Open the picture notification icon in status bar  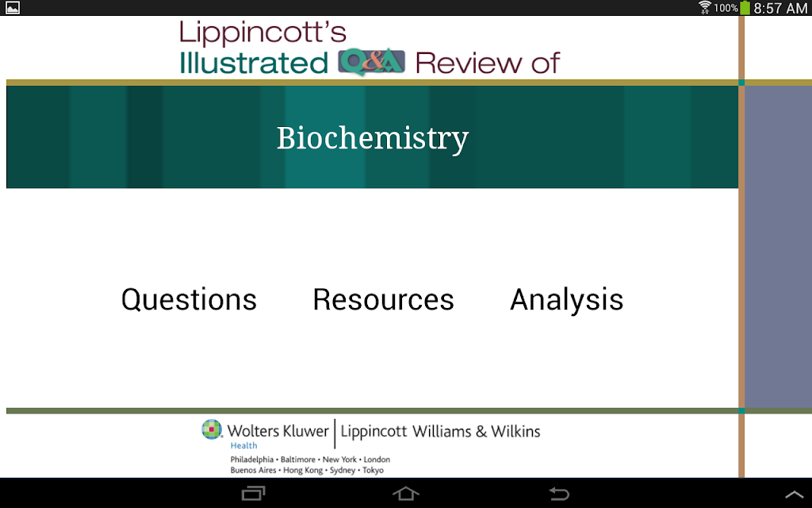pyautogui.click(x=13, y=8)
